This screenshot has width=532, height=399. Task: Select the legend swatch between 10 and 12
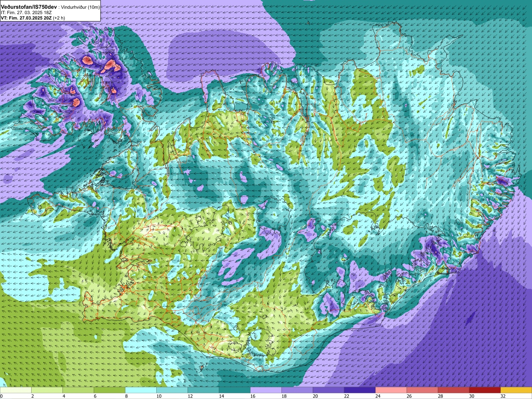pos(172,390)
